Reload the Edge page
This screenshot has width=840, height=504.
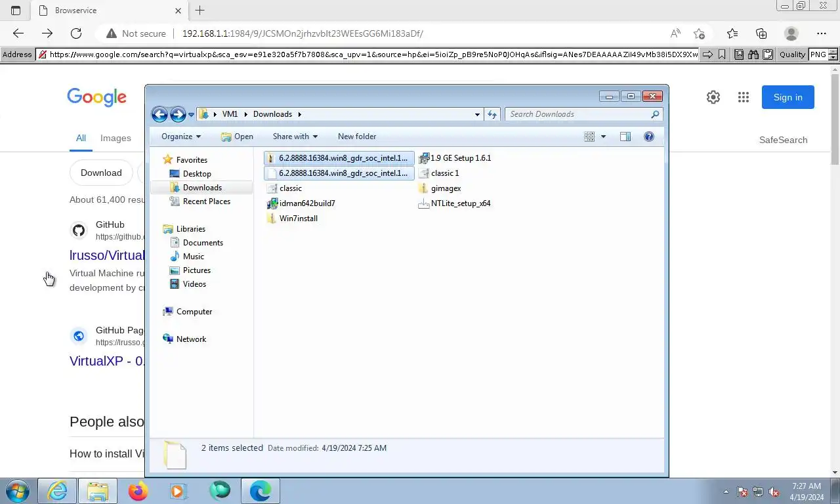click(x=76, y=33)
